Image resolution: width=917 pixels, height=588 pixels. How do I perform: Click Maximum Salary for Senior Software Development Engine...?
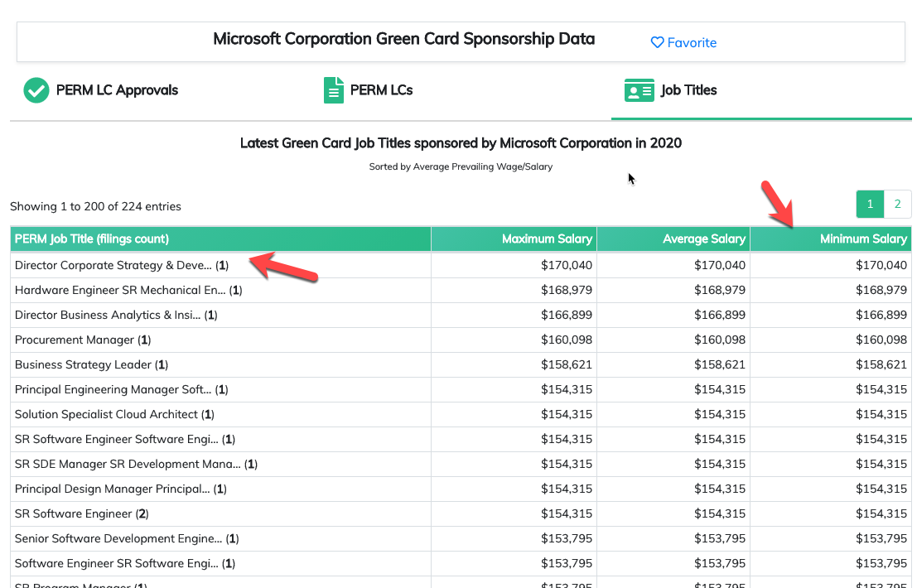pos(566,538)
